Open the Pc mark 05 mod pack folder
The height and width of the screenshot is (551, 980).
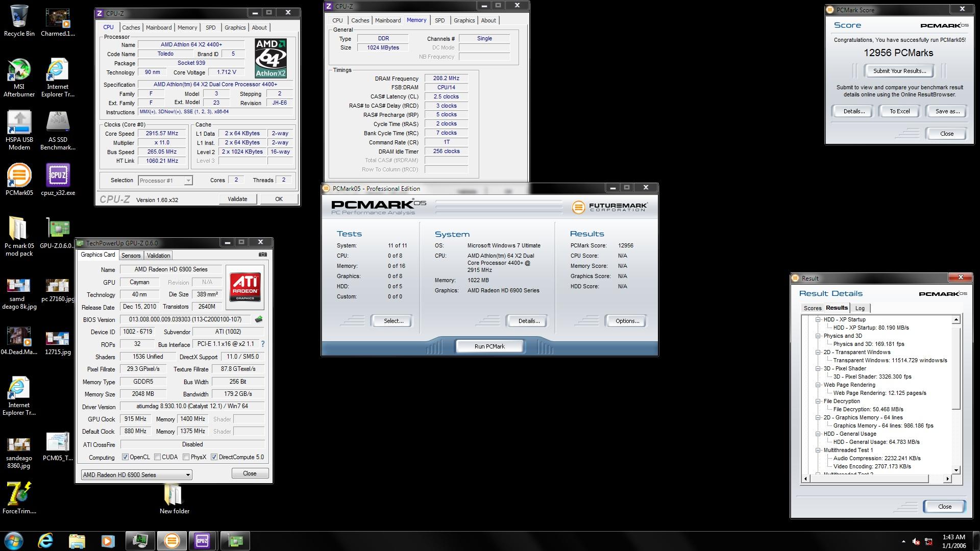click(19, 236)
